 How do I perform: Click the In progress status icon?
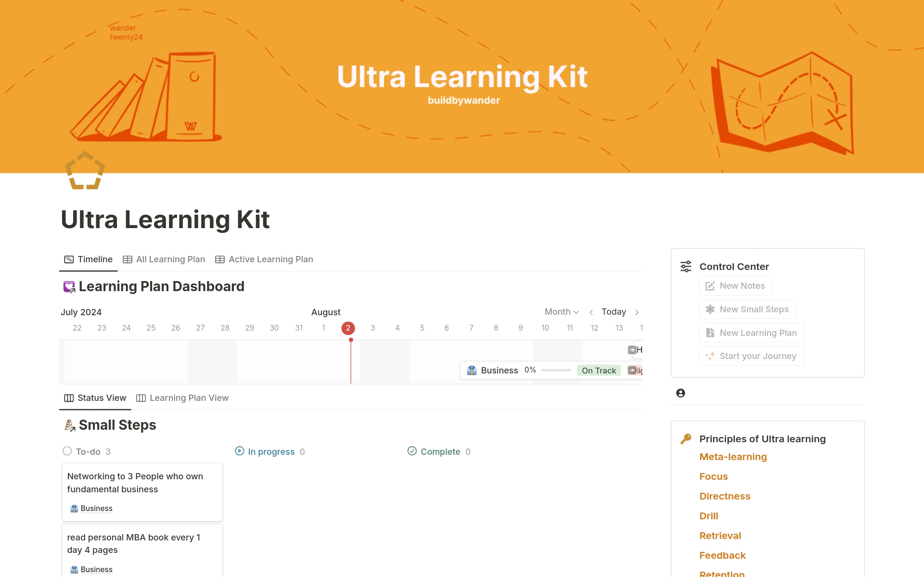239,451
